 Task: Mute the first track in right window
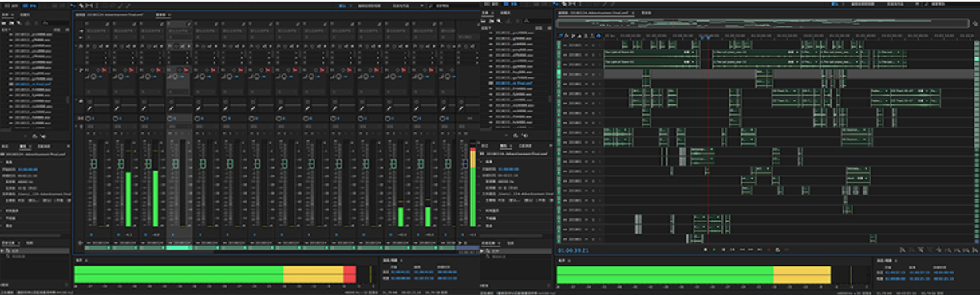pyautogui.click(x=587, y=45)
